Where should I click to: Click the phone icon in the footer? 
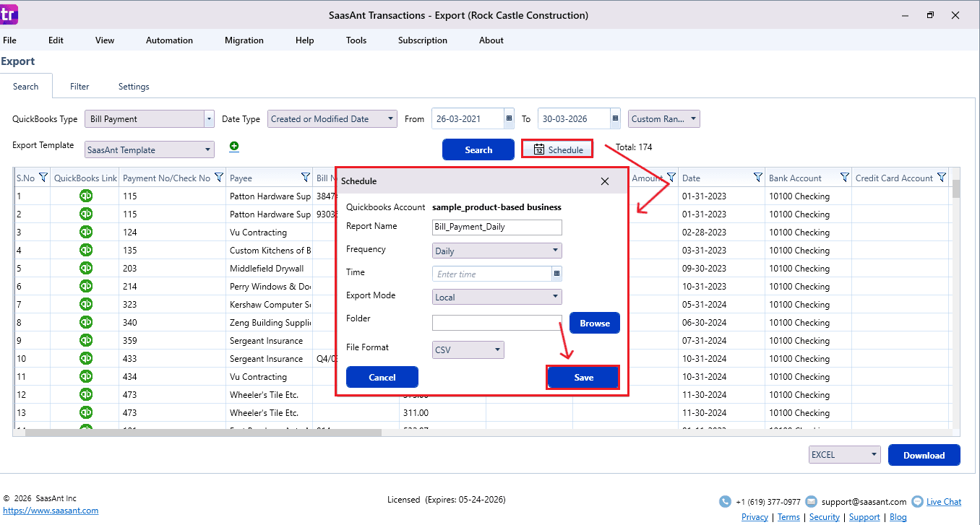(x=725, y=501)
